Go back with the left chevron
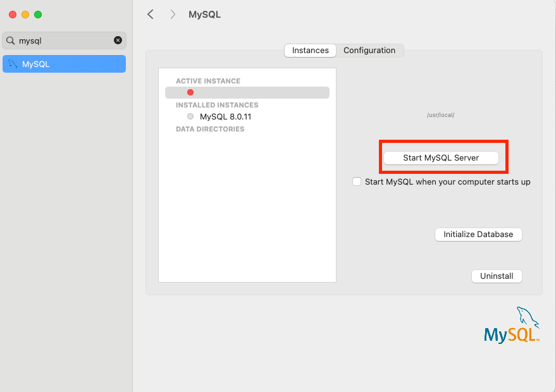 [151, 15]
